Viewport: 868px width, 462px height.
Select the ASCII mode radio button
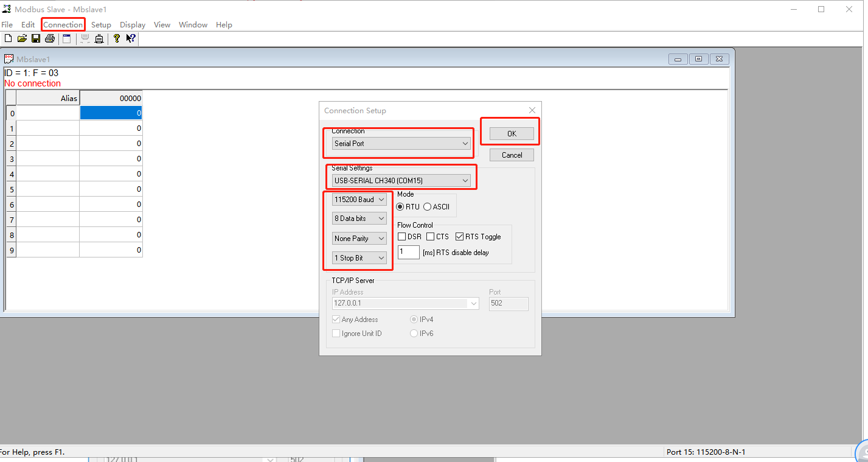[428, 207]
